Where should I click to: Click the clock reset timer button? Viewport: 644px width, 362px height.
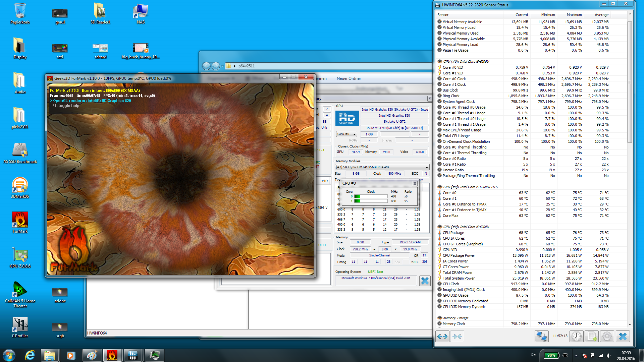[576, 336]
